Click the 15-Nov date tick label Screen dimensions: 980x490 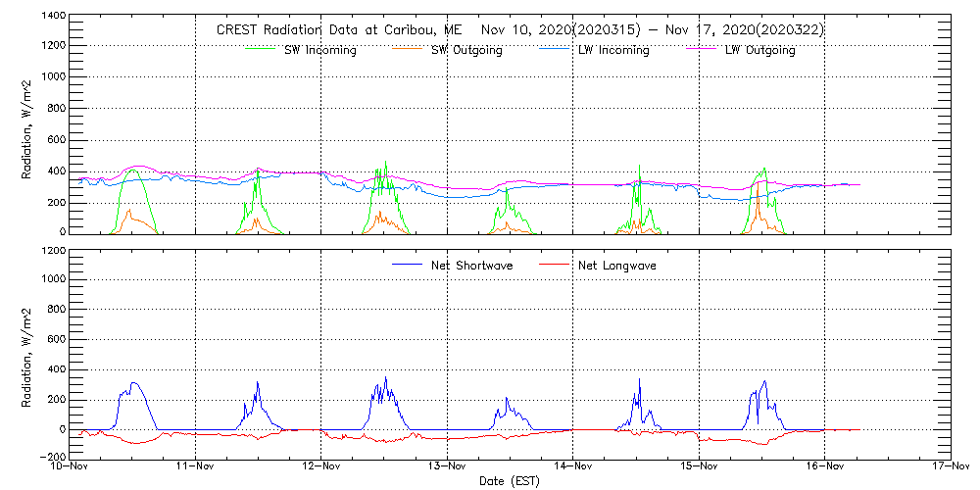coord(699,468)
